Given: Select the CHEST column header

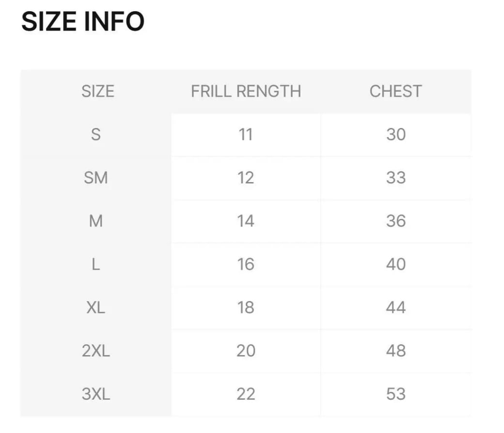Looking at the screenshot, I should [x=395, y=91].
